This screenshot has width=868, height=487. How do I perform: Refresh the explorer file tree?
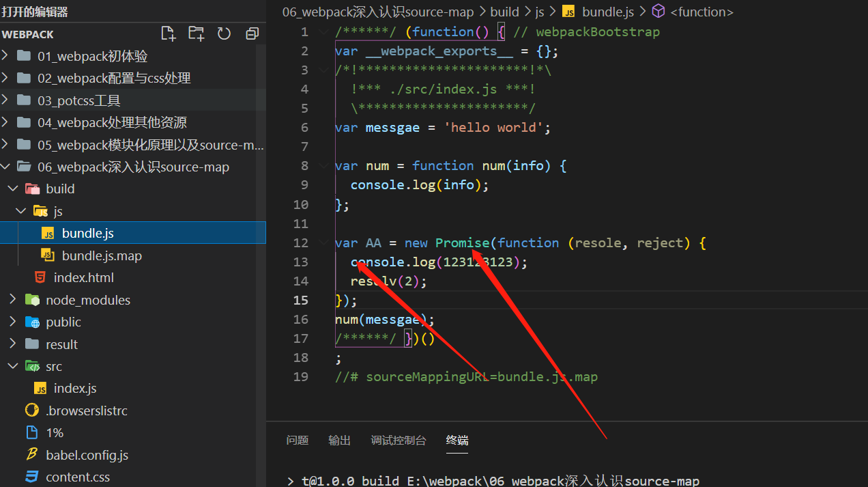[224, 33]
